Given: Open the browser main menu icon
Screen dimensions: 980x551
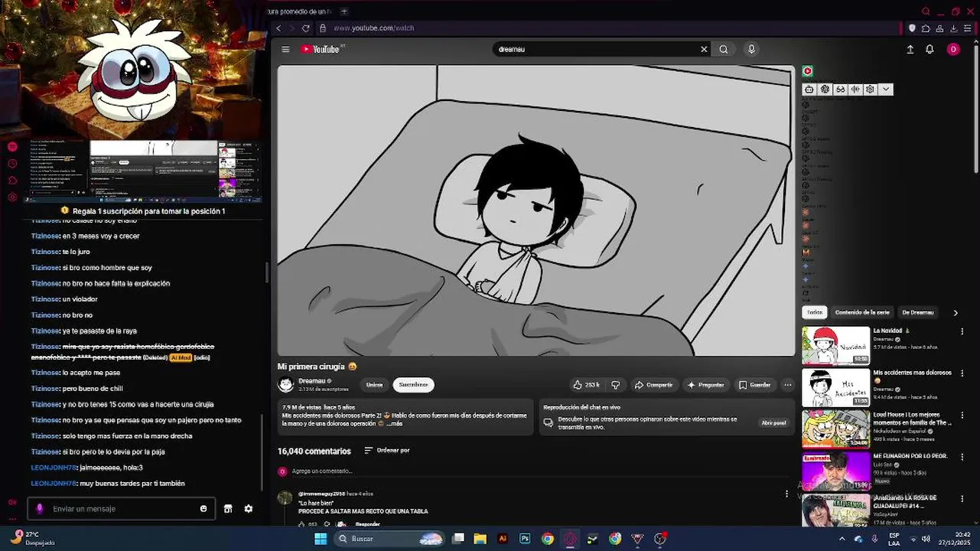Looking at the screenshot, I should pos(967,28).
